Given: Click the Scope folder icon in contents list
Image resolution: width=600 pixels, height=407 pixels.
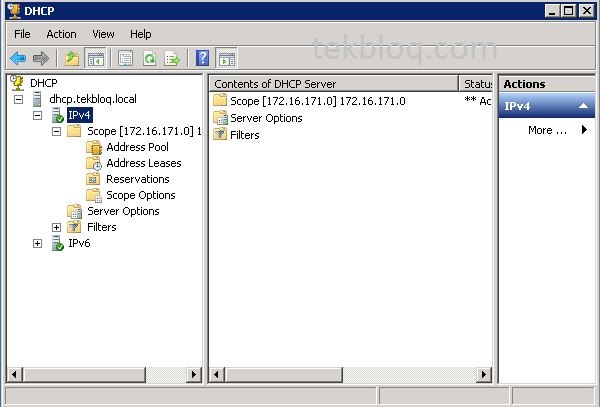Looking at the screenshot, I should 220,101.
